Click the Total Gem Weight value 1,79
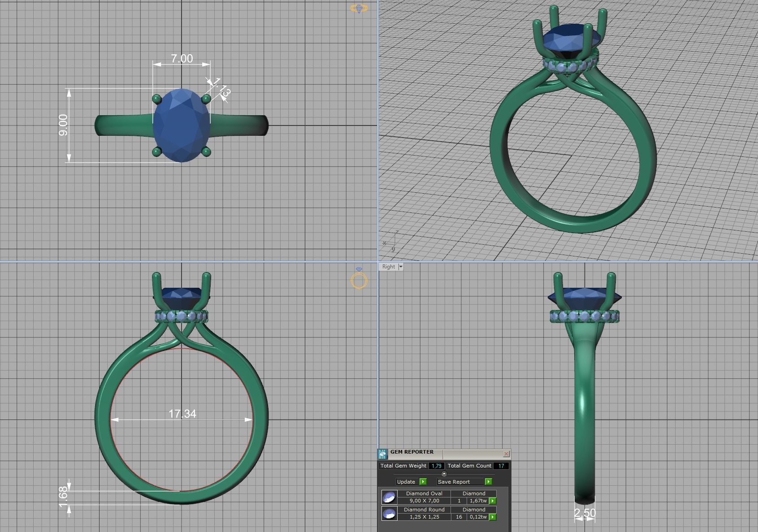Image resolution: width=758 pixels, height=532 pixels. (x=437, y=466)
